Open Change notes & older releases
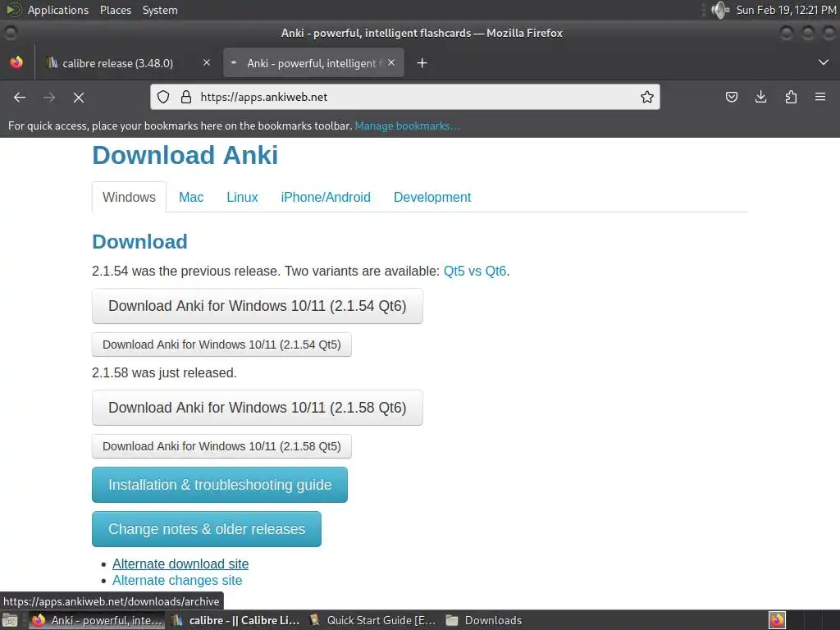 click(x=207, y=529)
